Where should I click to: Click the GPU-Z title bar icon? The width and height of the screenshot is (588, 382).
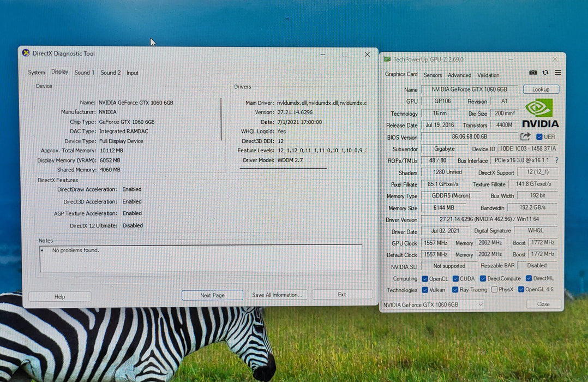click(x=387, y=59)
